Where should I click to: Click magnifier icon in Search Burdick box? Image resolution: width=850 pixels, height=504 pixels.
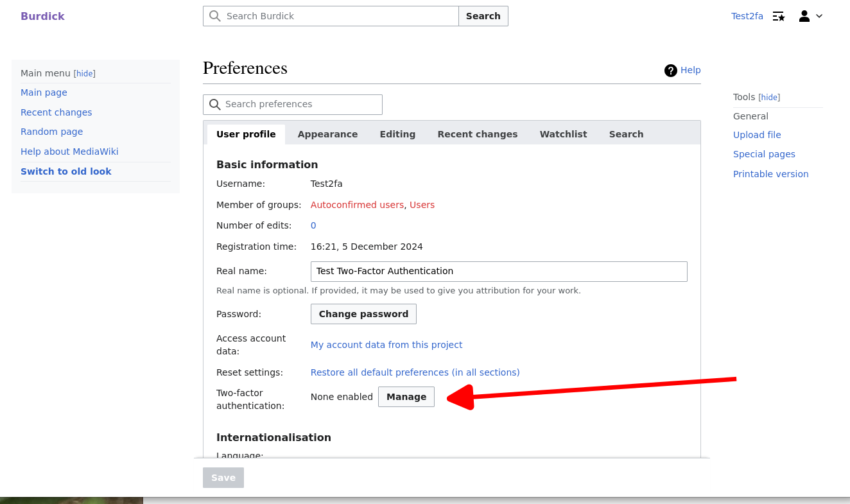(x=215, y=16)
